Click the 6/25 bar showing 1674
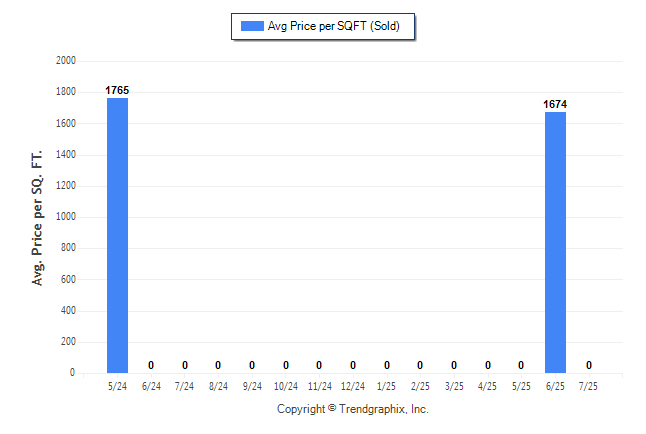The image size is (646, 434). click(x=555, y=242)
